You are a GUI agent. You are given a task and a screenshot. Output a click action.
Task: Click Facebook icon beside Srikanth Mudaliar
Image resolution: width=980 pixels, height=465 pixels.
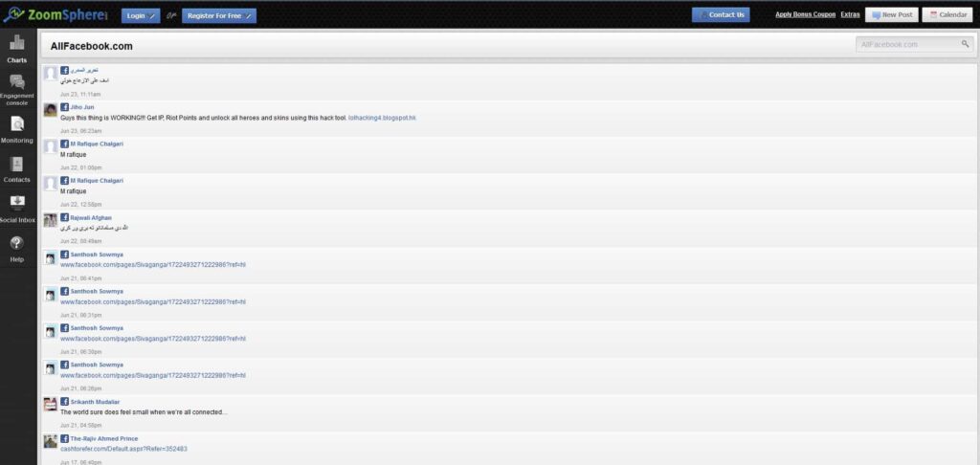pyautogui.click(x=64, y=401)
